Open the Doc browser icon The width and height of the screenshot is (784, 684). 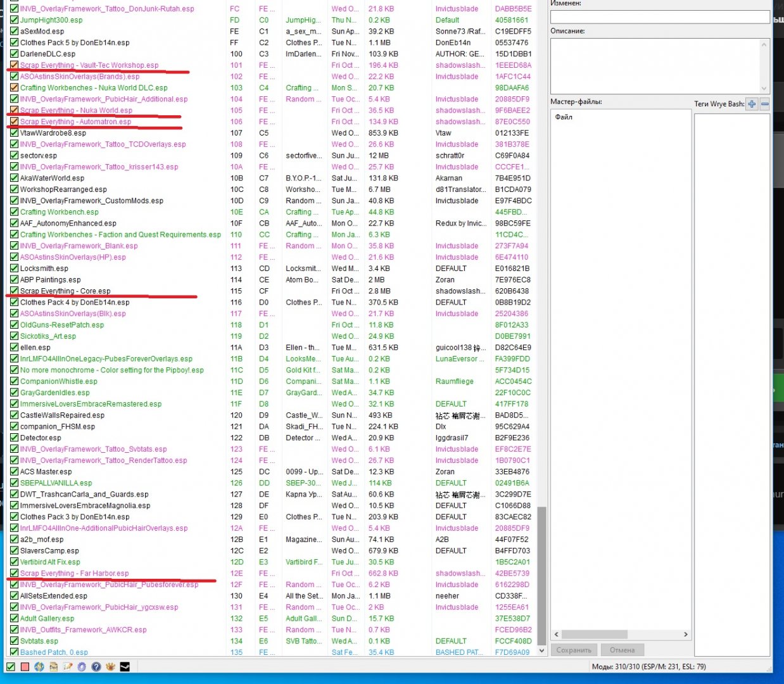pos(54,666)
